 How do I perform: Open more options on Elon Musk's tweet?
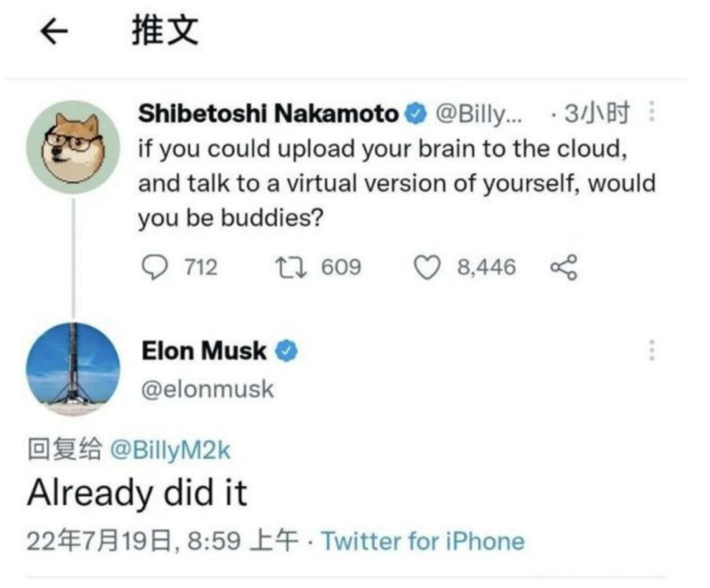point(651,350)
